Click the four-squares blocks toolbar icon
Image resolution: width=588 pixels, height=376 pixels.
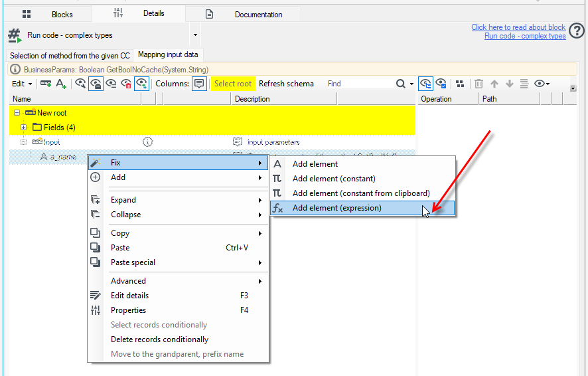[x=460, y=84]
